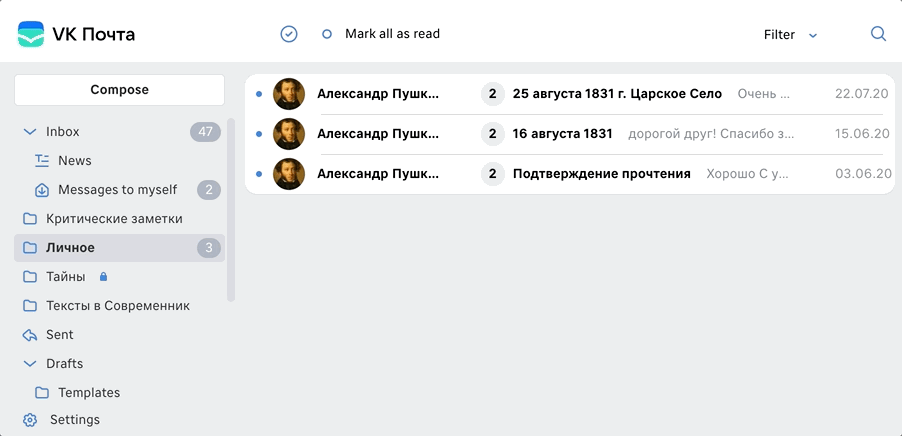Open the Тайны folder
Image resolution: width=902 pixels, height=436 pixels.
pos(119,277)
